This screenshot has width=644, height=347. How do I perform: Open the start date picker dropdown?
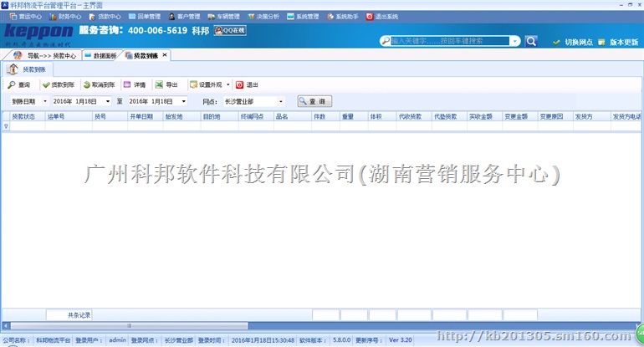pos(108,101)
